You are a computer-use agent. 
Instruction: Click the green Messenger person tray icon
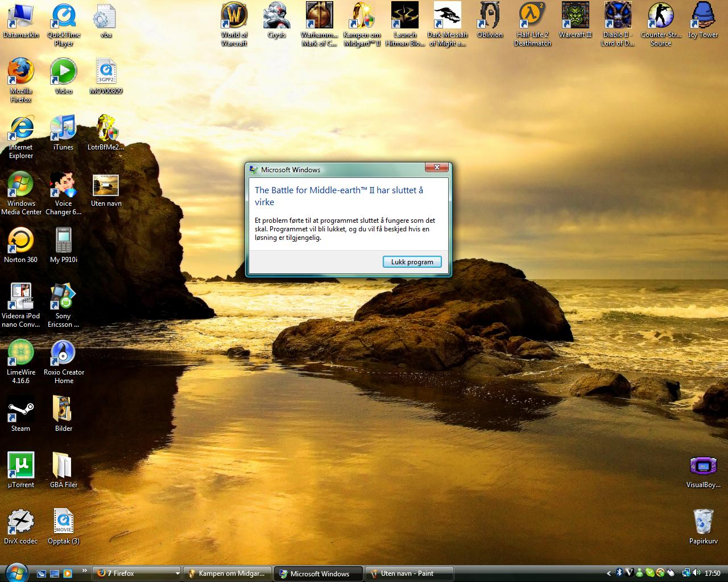(x=639, y=573)
